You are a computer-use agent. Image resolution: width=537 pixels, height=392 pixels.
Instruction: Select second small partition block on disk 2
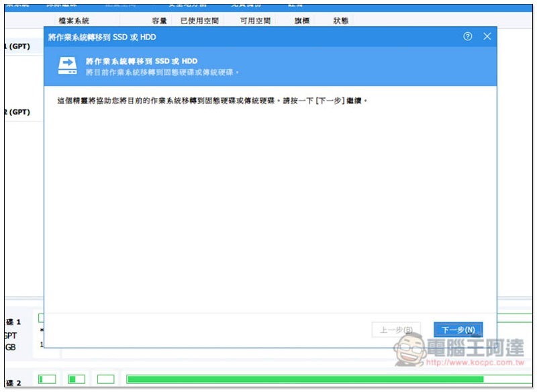coord(77,379)
